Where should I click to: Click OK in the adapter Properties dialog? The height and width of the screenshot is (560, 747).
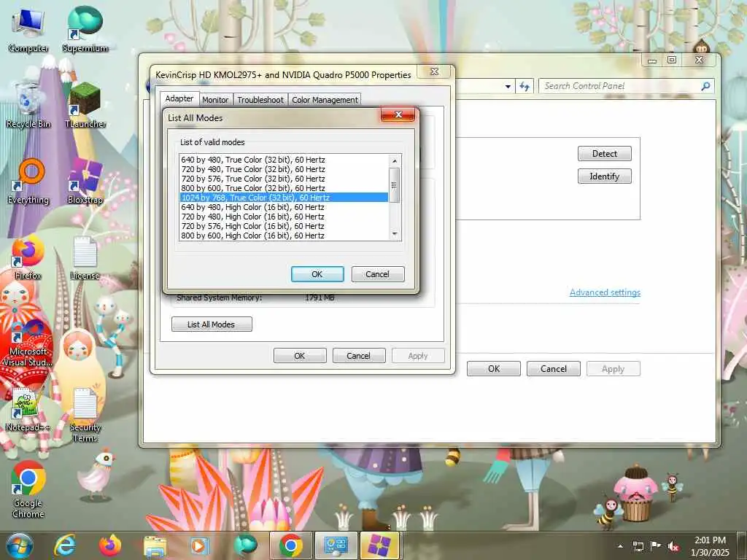(300, 356)
